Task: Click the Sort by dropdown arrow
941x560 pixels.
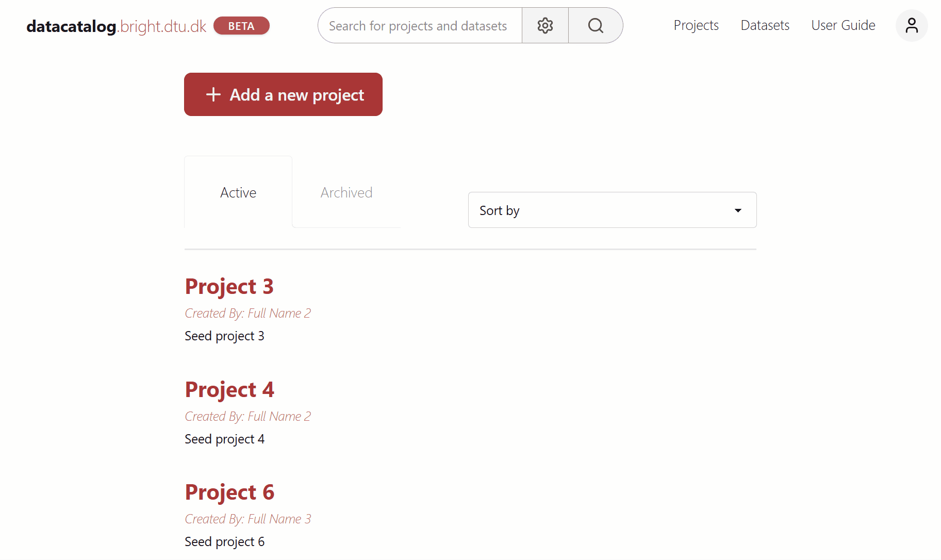Action: tap(738, 210)
